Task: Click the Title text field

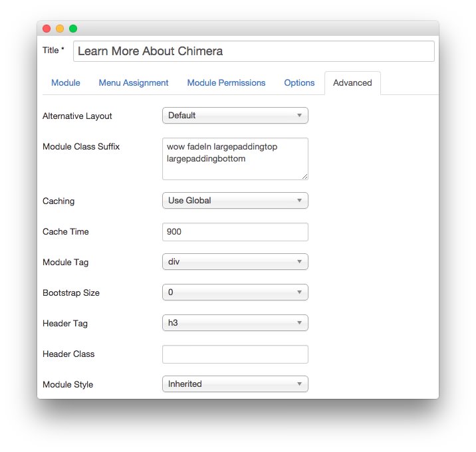Action: coord(254,51)
